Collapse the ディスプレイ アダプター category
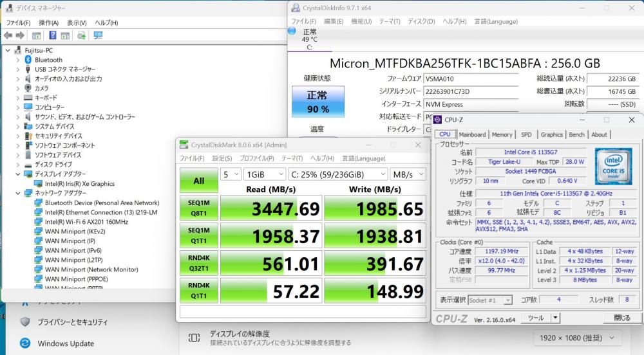This screenshot has width=644, height=355. point(17,174)
